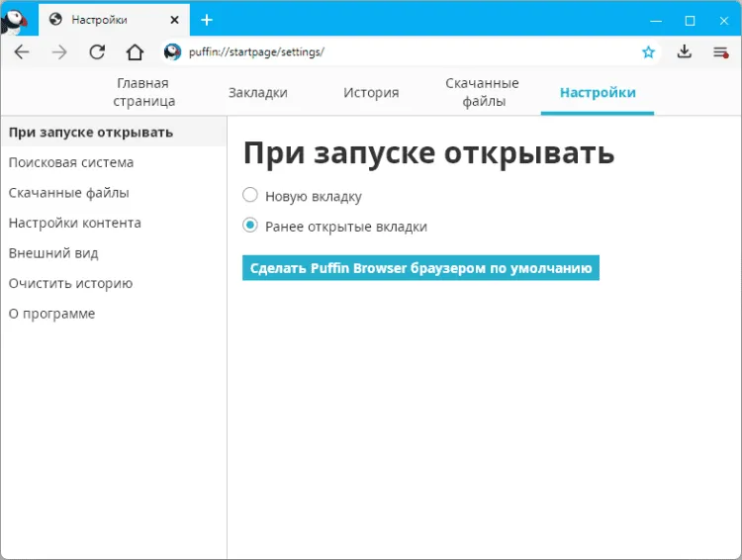Go forward with the right arrow

(59, 52)
